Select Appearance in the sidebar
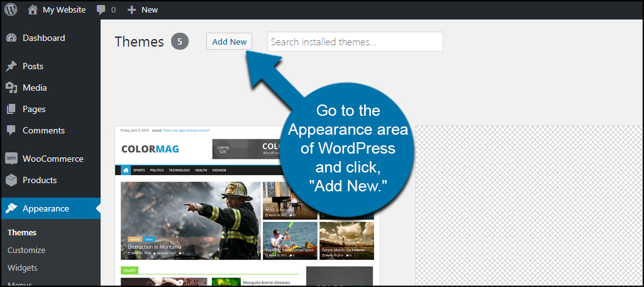This screenshot has height=287, width=644. 45,208
